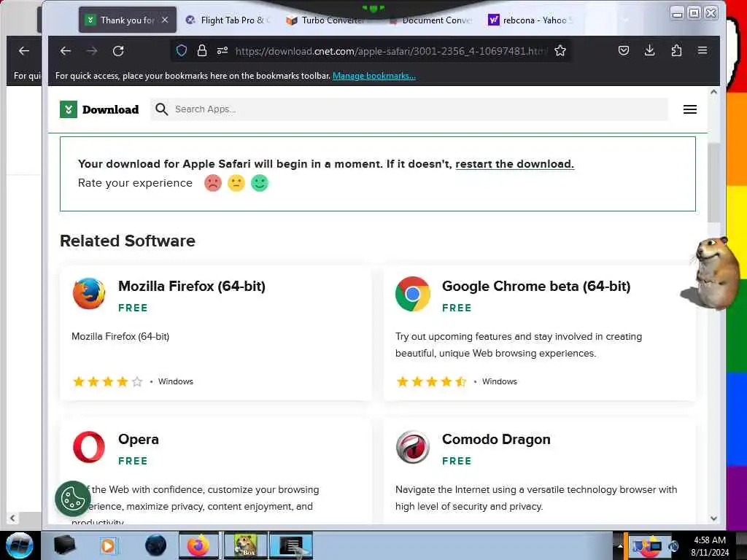Switch to Document Converter tab
Screen dimensions: 747x560
point(431,20)
